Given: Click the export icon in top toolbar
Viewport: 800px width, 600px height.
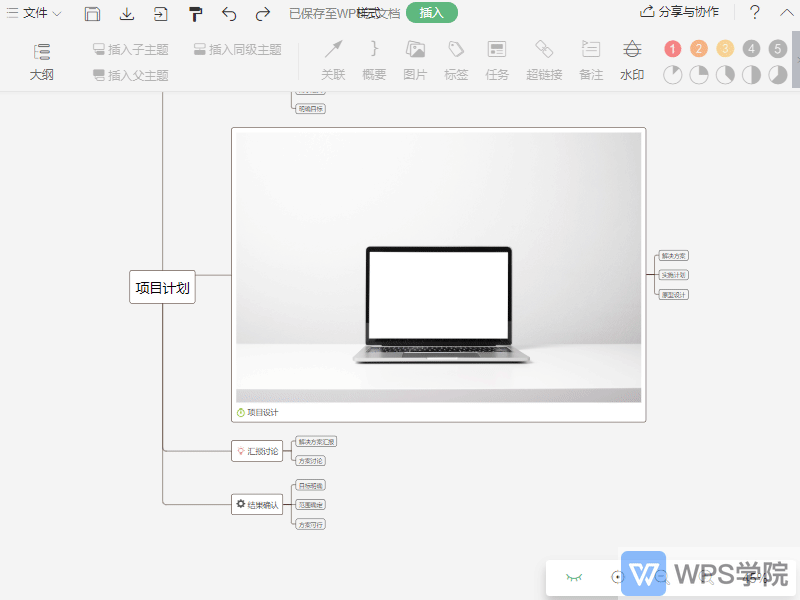Looking at the screenshot, I should click(x=161, y=14).
